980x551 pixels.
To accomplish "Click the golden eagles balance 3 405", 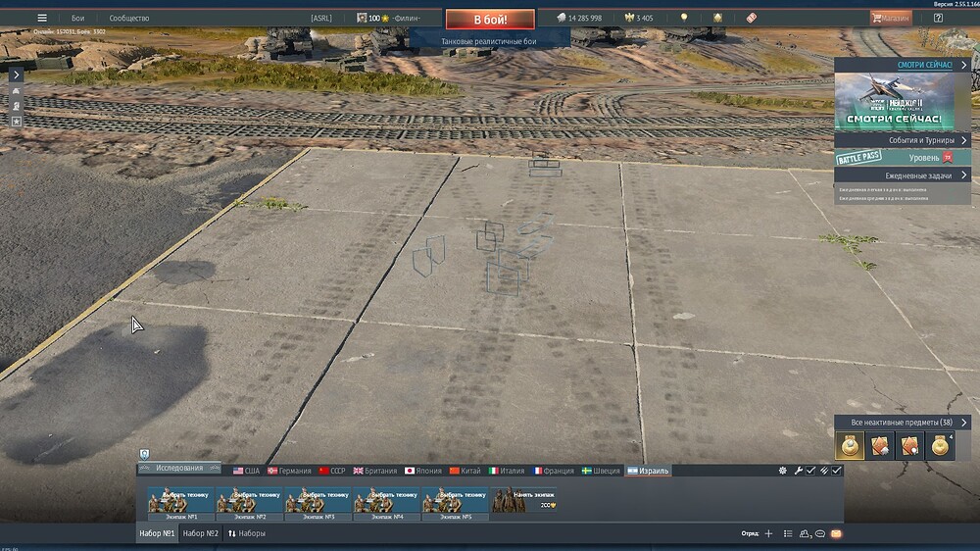I will click(x=639, y=18).
